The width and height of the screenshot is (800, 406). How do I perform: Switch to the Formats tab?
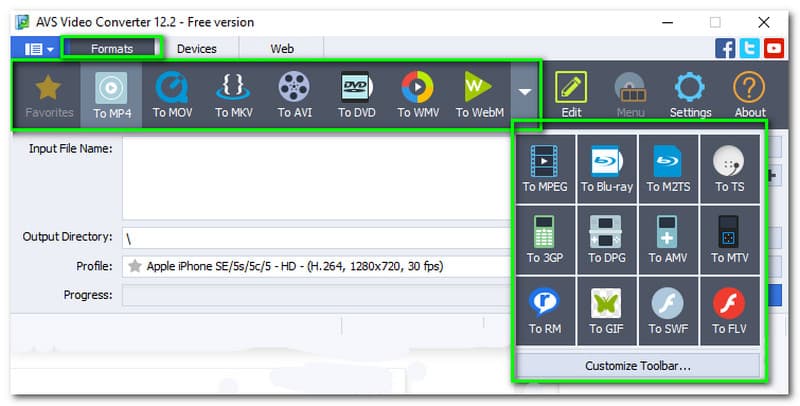coord(112,49)
